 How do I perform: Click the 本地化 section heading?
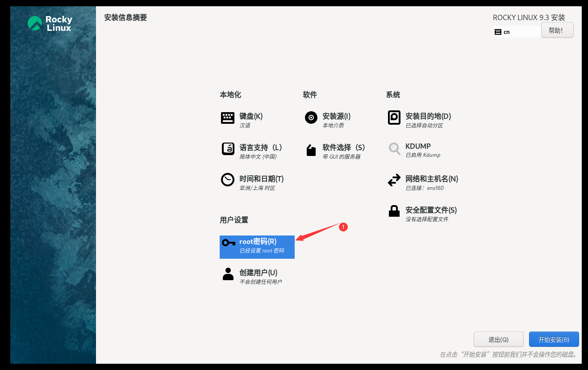coord(230,95)
